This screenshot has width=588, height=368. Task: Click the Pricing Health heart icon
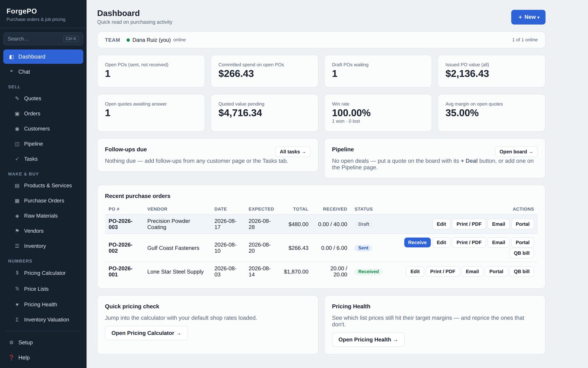(17, 304)
